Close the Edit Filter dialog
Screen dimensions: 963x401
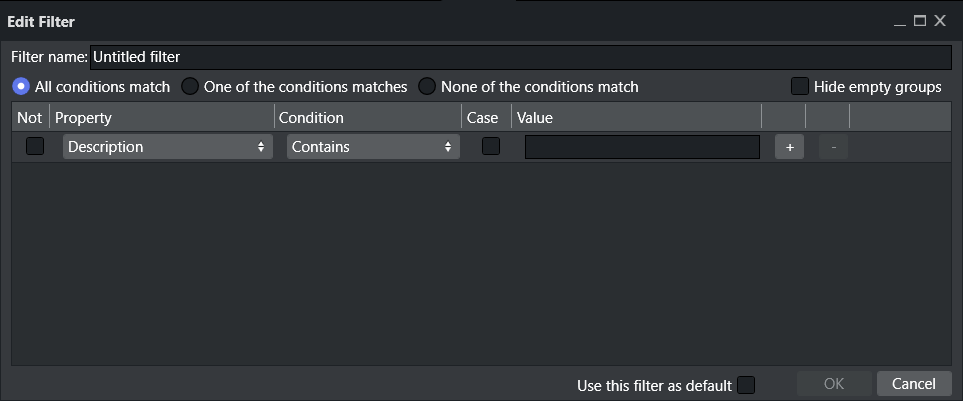(940, 21)
